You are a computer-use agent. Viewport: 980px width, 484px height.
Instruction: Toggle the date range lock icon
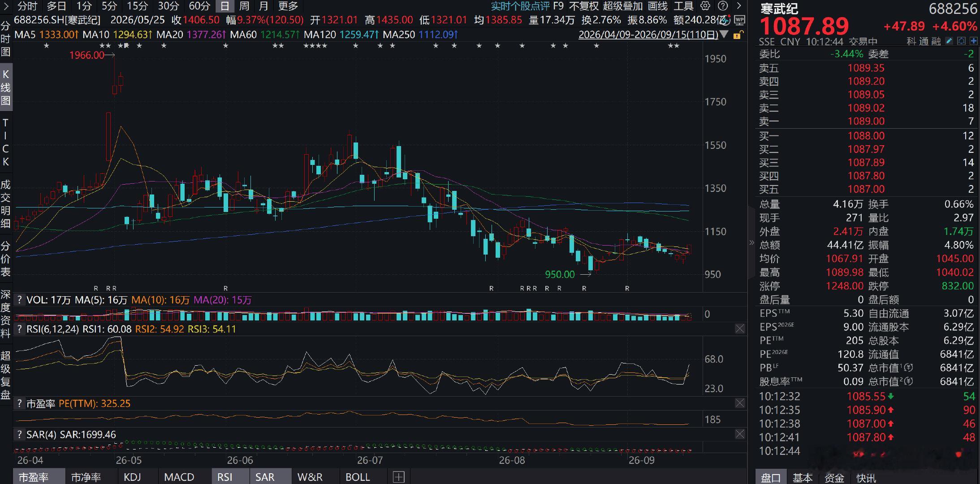point(738,35)
